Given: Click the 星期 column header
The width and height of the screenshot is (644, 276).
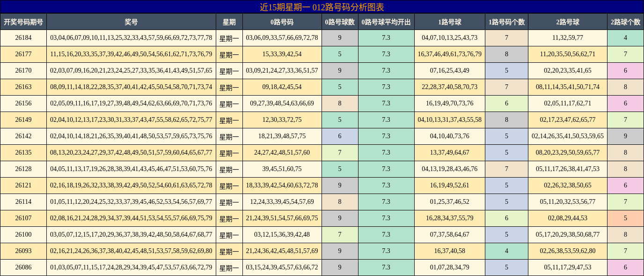Looking at the screenshot, I should click(229, 22).
